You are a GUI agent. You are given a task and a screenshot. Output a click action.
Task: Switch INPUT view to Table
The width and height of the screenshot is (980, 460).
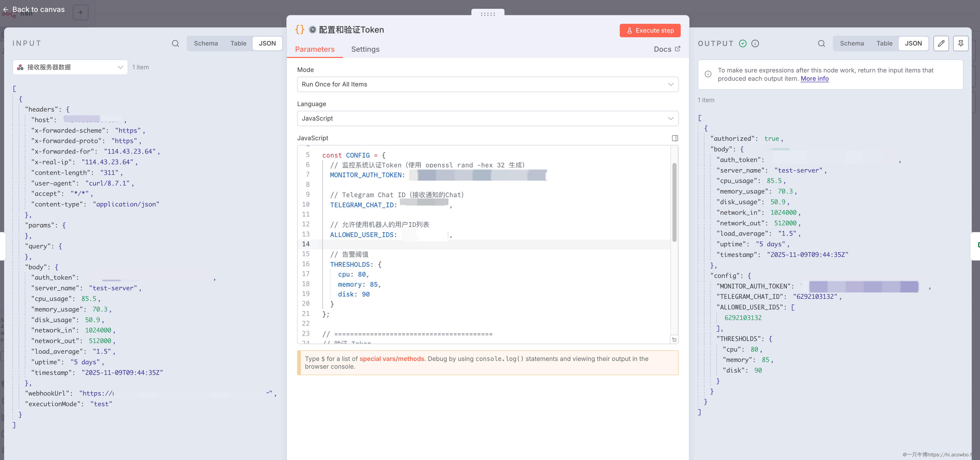coord(238,43)
